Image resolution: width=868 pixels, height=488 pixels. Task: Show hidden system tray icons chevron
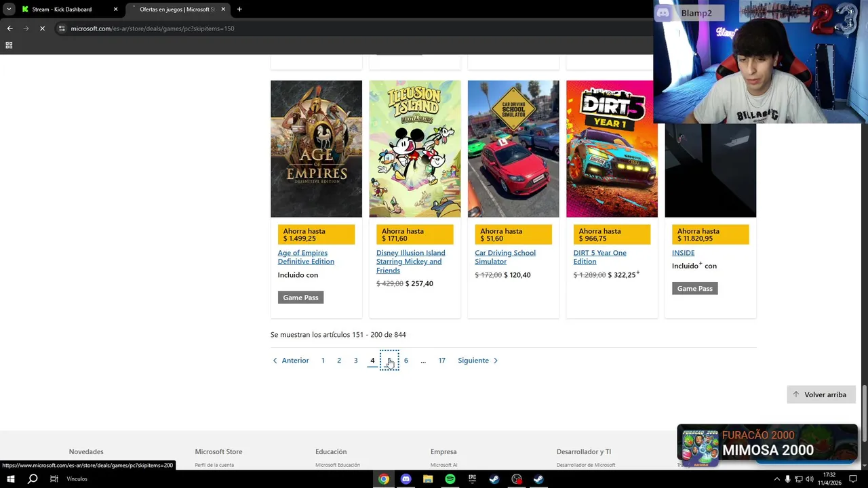pos(776,479)
